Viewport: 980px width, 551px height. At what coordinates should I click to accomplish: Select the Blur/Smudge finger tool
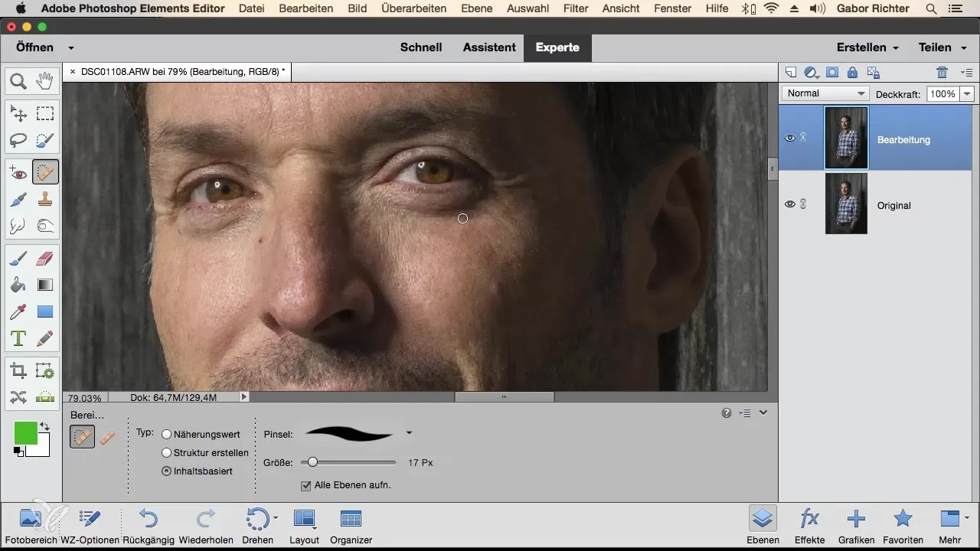pos(18,226)
